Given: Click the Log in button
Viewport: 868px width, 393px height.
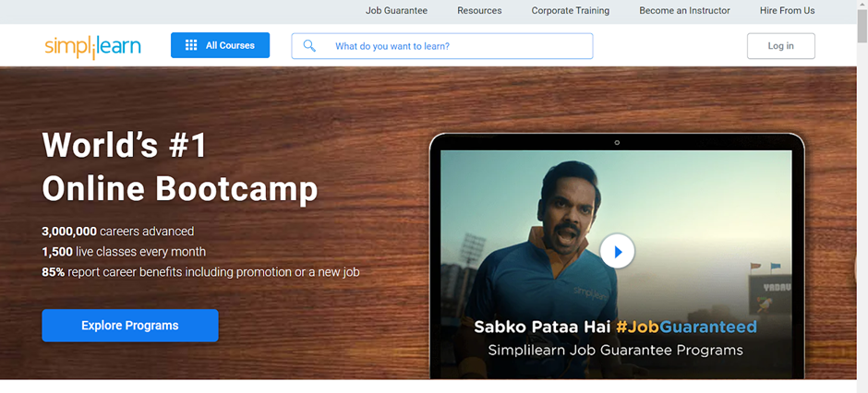Looking at the screenshot, I should pos(780,46).
